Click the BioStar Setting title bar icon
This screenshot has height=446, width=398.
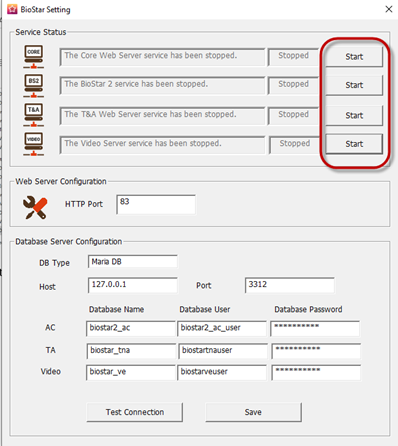[x=12, y=9]
